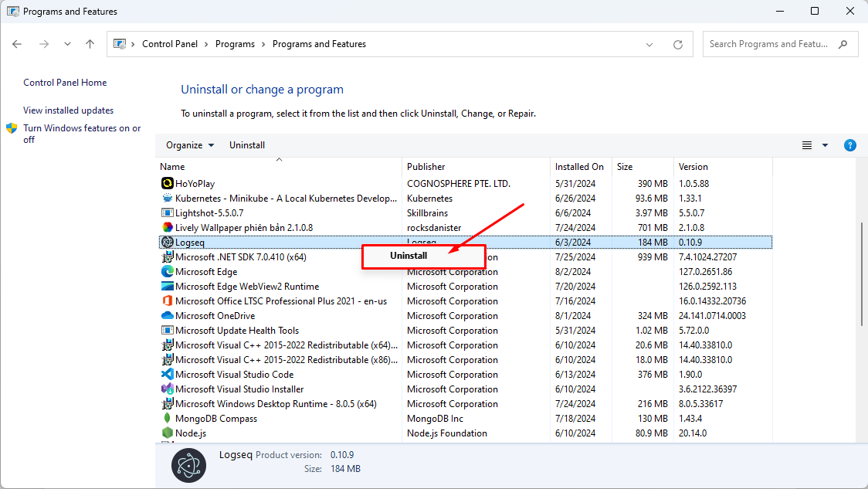The height and width of the screenshot is (489, 868).
Task: Select Microsoft Visual Studio Code name
Action: (234, 375)
